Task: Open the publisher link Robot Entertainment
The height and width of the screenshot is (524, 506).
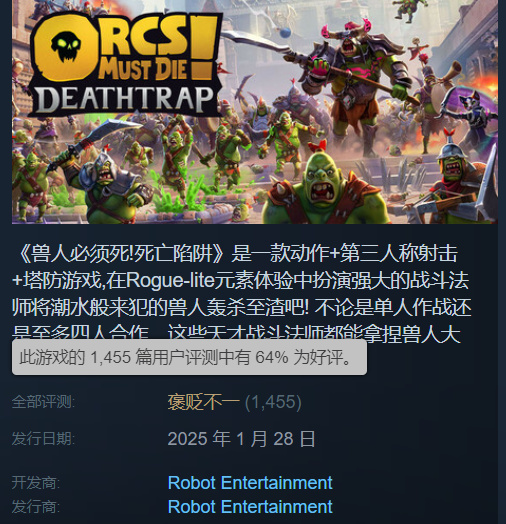Action: pyautogui.click(x=250, y=506)
